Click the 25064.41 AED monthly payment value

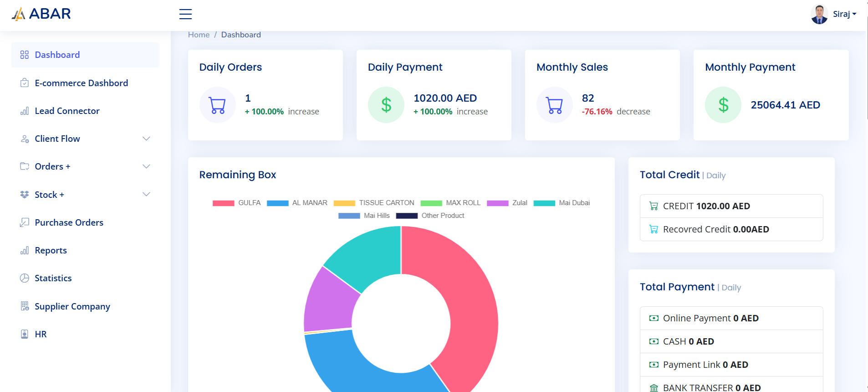coord(786,105)
